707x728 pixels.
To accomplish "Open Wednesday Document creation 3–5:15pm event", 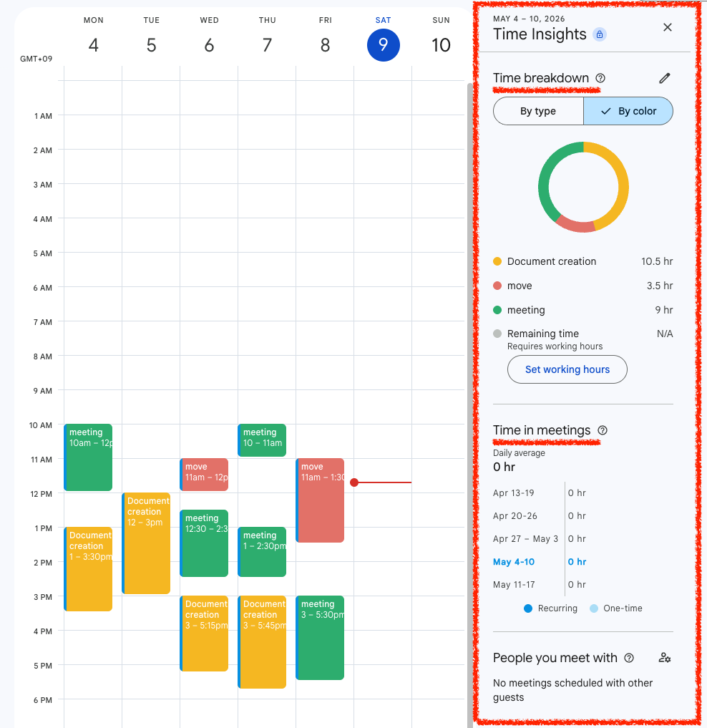I will coord(204,634).
